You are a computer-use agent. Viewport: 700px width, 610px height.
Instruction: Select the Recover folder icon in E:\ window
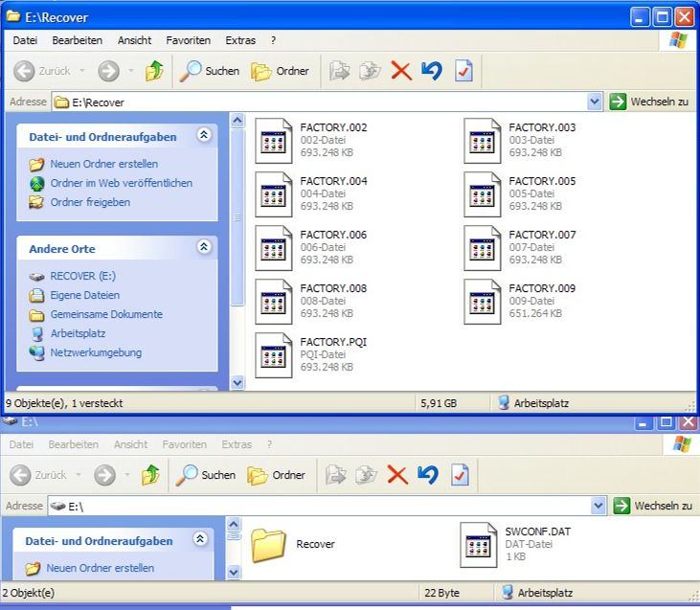pos(268,545)
